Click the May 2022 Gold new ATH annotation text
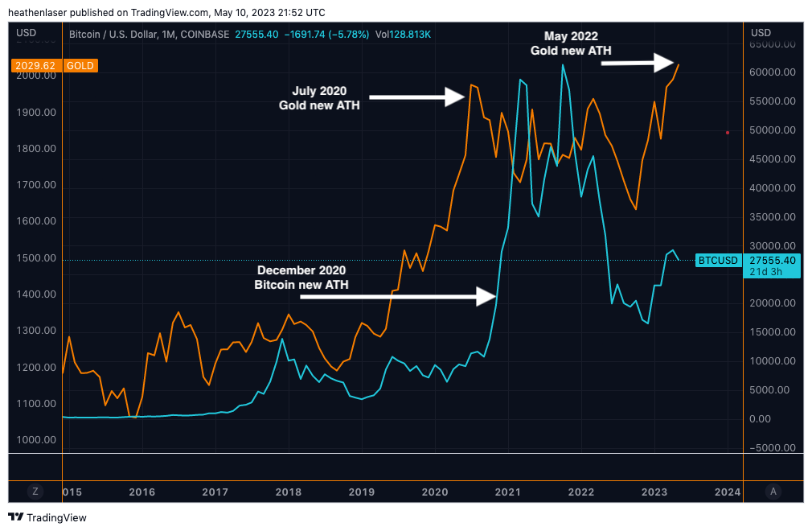812x531 pixels. (571, 43)
